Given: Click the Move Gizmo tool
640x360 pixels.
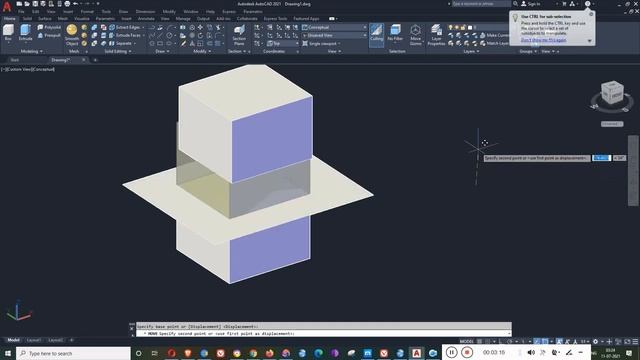Looking at the screenshot, I should click(x=416, y=35).
